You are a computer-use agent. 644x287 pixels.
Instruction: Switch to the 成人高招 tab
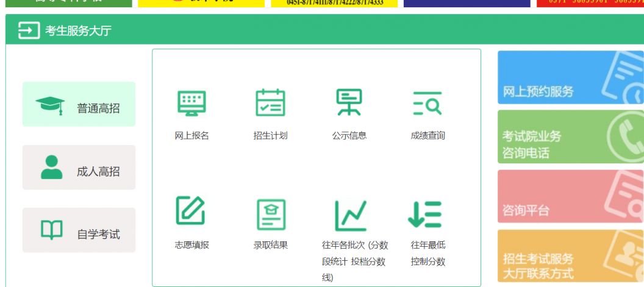point(79,167)
